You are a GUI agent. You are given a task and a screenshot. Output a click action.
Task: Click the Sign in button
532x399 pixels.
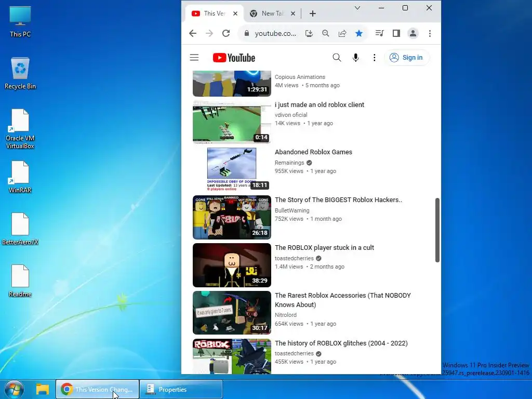(x=406, y=58)
